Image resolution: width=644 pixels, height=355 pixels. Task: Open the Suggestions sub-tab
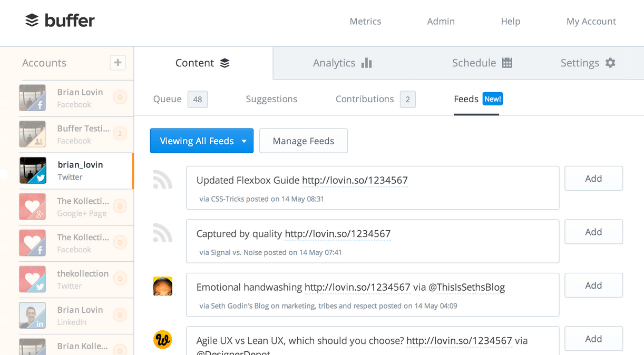[x=271, y=99]
